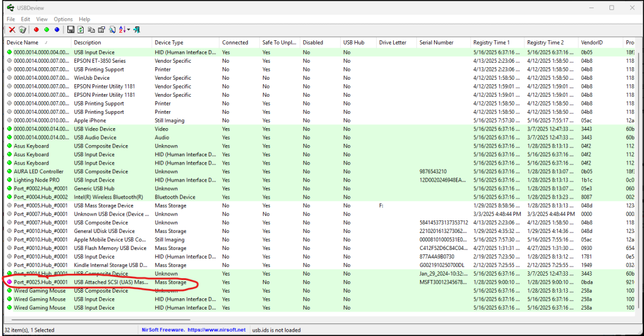Click the serial number 9876543210 cell
Screen dimensions: 644x336
(433, 171)
